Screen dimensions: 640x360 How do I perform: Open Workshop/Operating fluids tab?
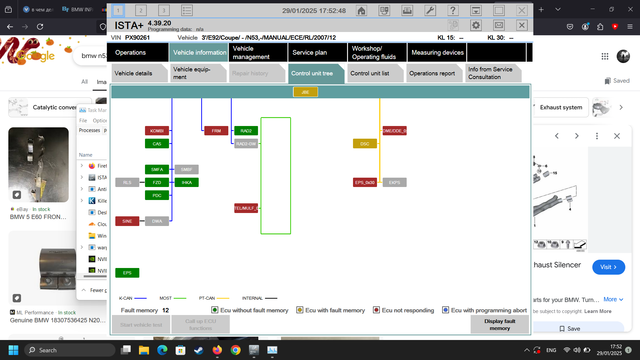[x=377, y=53]
